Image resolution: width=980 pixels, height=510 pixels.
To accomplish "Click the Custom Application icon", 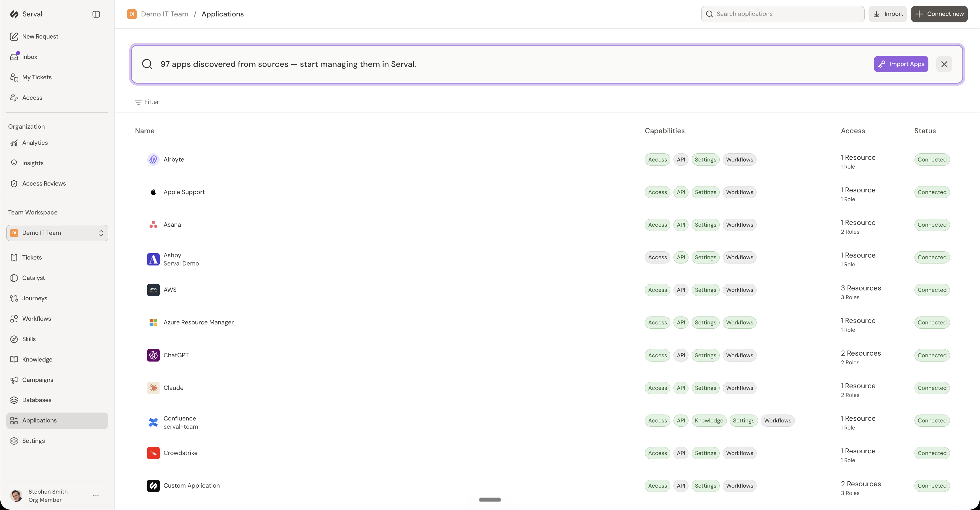I will click(153, 486).
